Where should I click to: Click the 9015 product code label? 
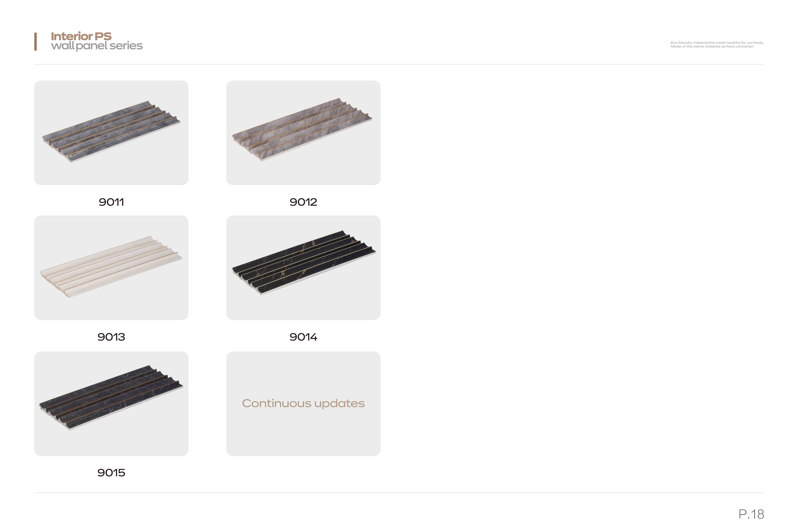click(x=111, y=473)
